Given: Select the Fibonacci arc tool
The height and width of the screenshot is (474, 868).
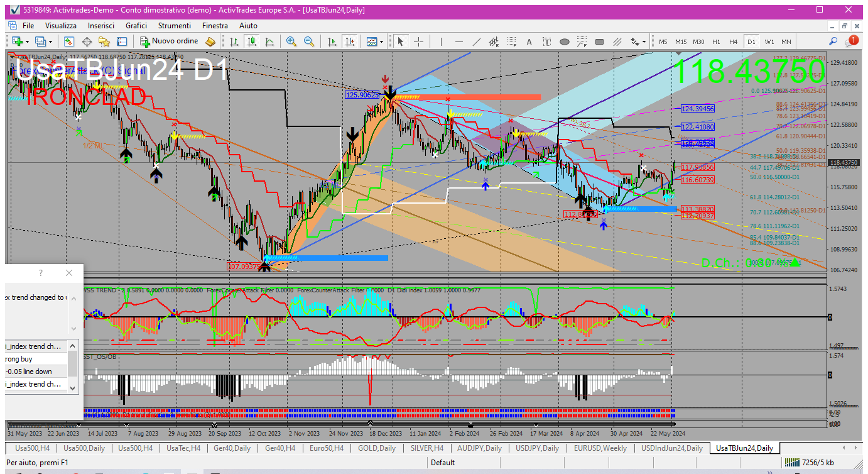Looking at the screenshot, I should tap(582, 41).
